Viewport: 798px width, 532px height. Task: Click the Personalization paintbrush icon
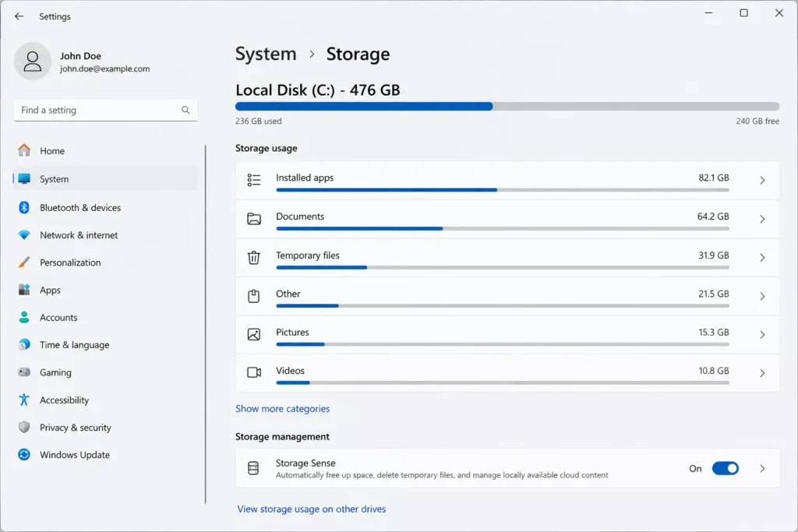tap(24, 262)
